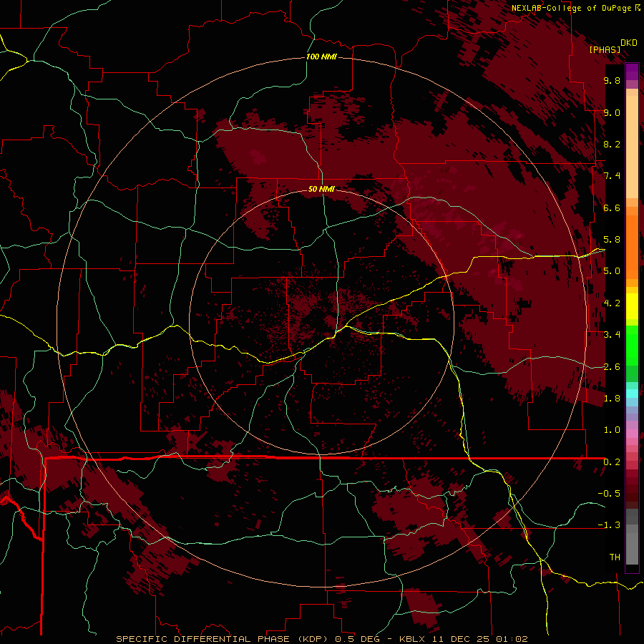Click the 9.8 value on color scale
This screenshot has width=644, height=644.
coord(612,80)
